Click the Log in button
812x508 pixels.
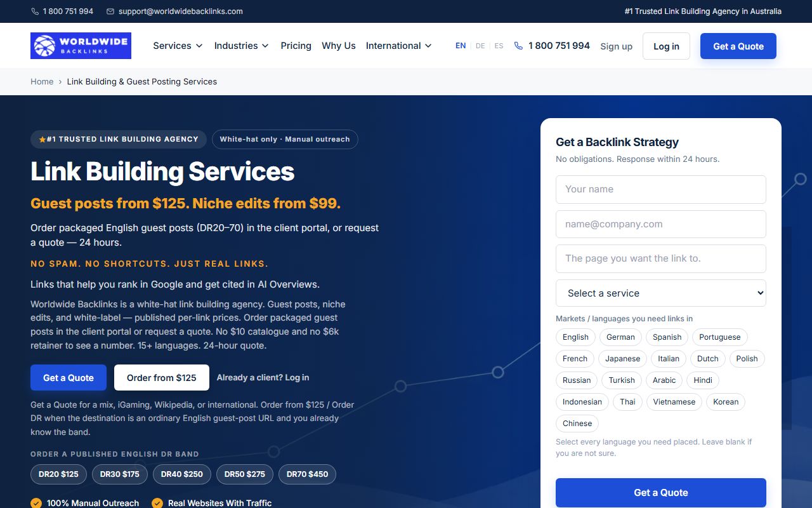pyautogui.click(x=666, y=46)
